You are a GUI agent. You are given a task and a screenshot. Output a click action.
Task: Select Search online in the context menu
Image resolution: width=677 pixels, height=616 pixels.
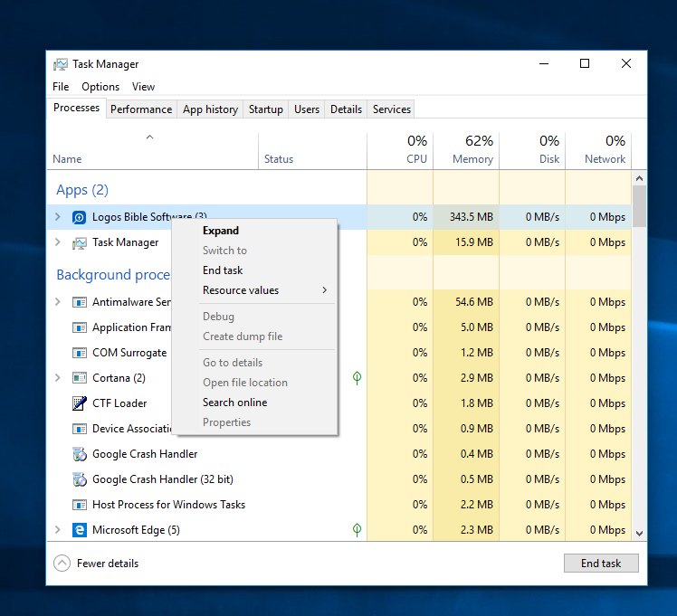(254, 403)
